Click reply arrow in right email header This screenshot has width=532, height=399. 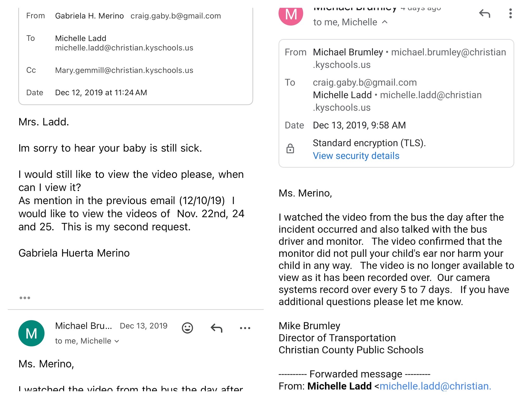coord(484,14)
